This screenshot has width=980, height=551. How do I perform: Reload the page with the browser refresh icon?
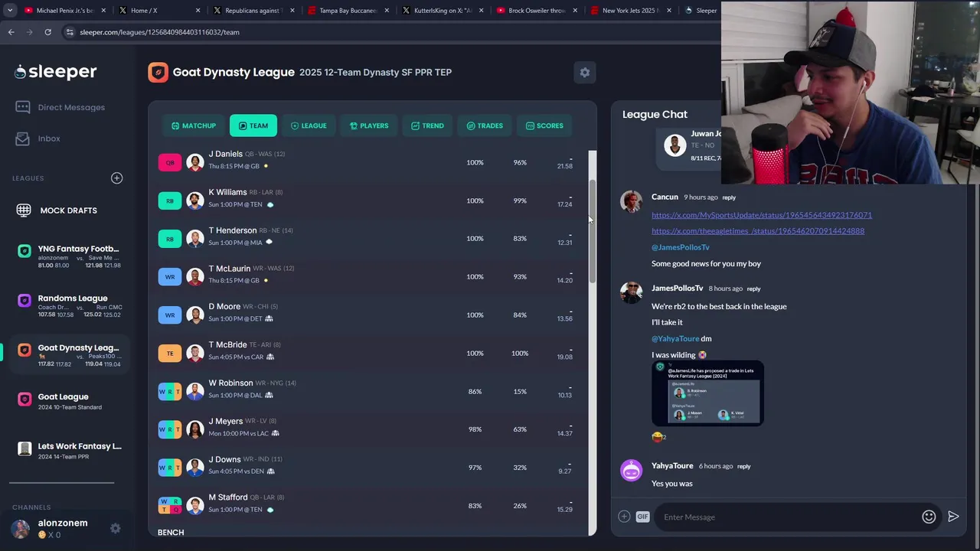click(47, 32)
